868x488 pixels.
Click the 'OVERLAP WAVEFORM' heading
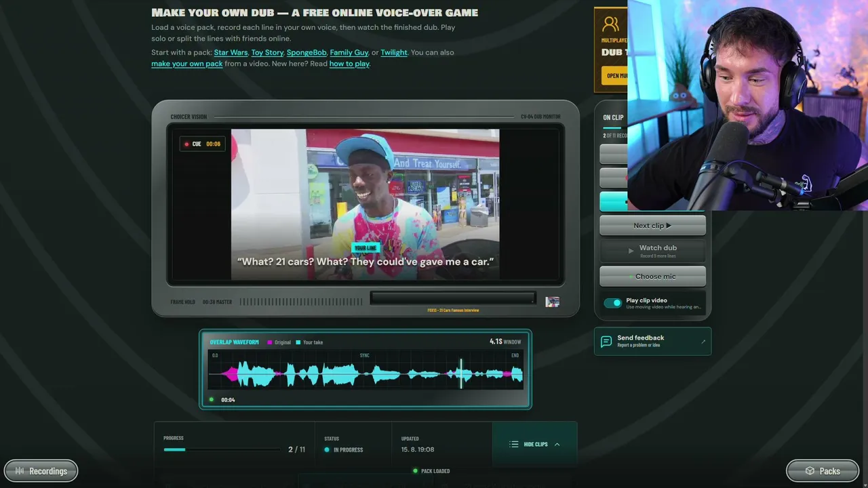tap(234, 342)
